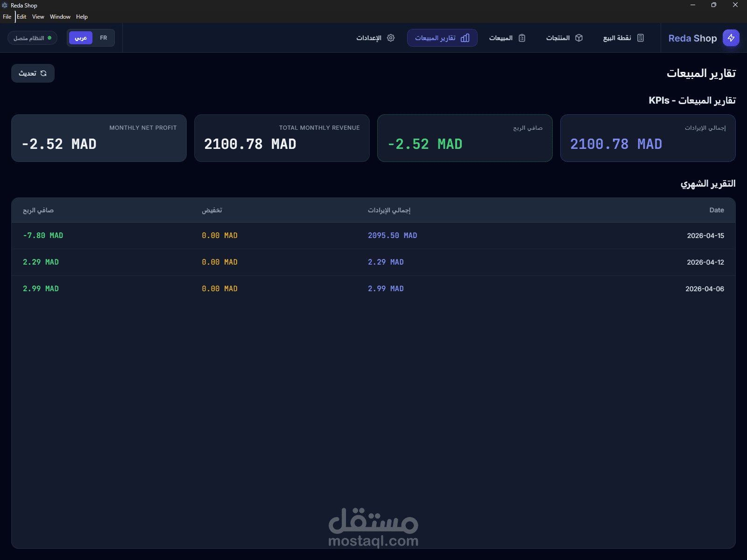The width and height of the screenshot is (747, 560).
Task: Select the تقارير المبيعات tab label
Action: [435, 38]
